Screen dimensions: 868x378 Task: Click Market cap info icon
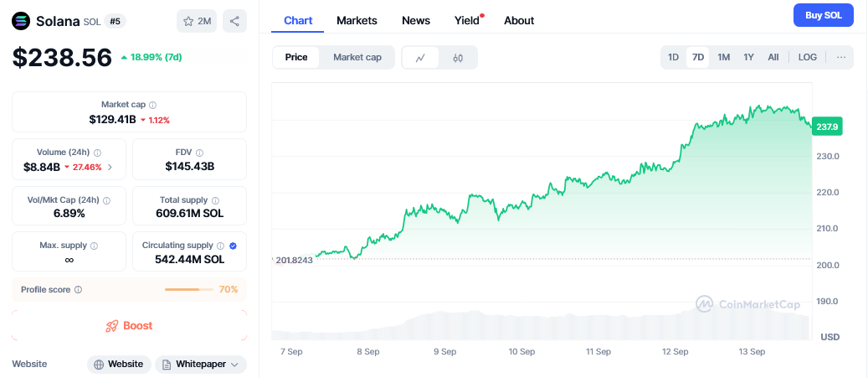(153, 105)
